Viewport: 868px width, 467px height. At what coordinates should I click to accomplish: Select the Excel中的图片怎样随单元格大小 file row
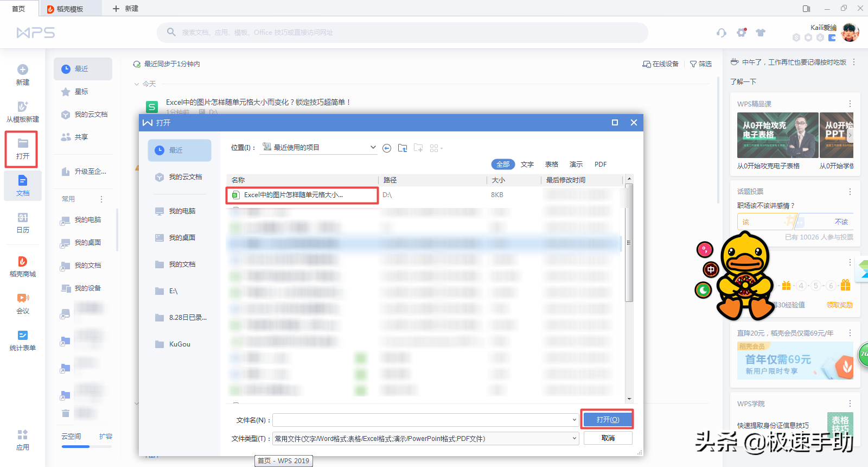click(302, 195)
